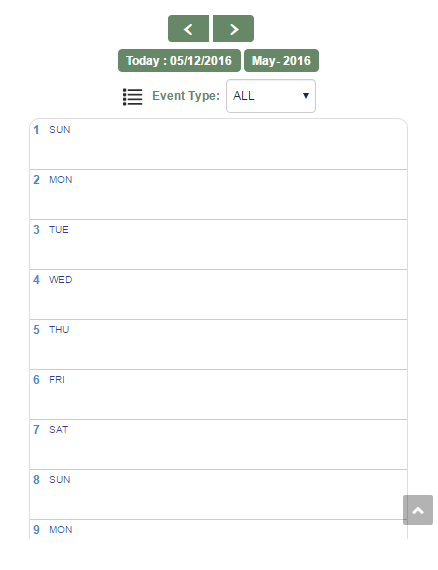Click the scroll-to-top arrow button
Screen dimensions: 438x570
pyautogui.click(x=418, y=510)
